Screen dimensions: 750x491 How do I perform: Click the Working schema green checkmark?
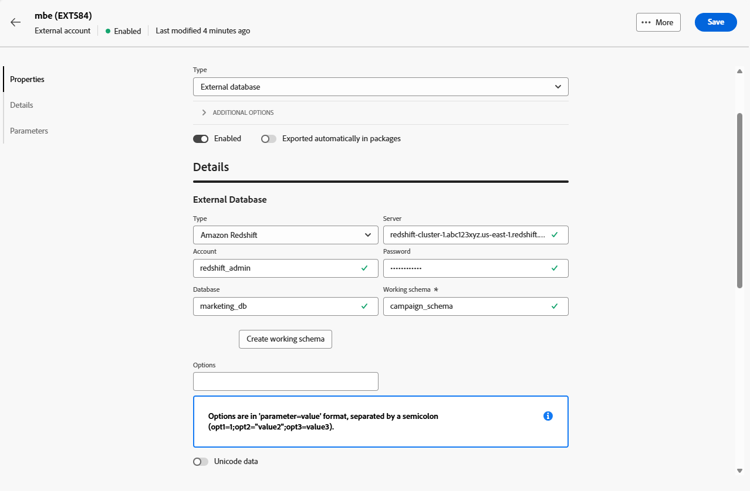pyautogui.click(x=555, y=306)
